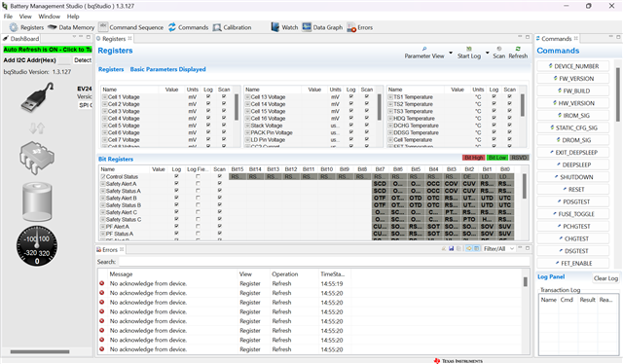Open Commands view from top toolbar

[188, 27]
